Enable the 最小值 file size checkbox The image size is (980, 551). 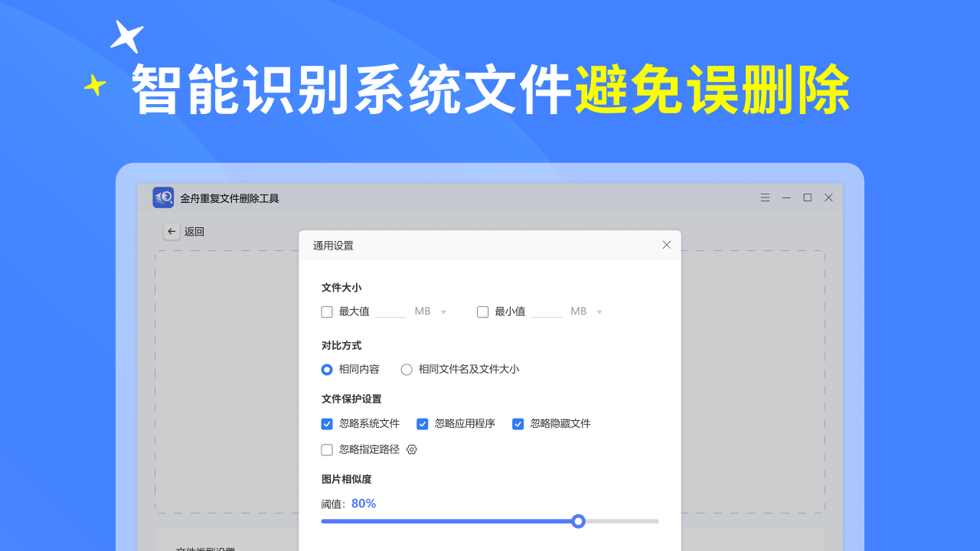[x=482, y=311]
